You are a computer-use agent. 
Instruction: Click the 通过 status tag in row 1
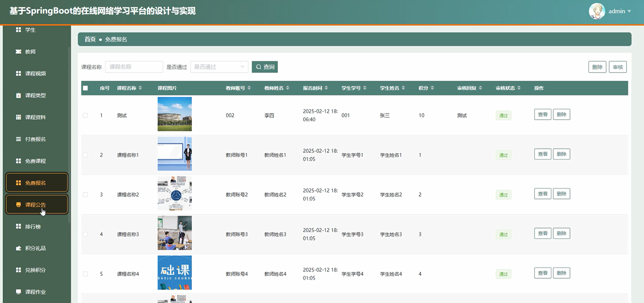coord(503,115)
